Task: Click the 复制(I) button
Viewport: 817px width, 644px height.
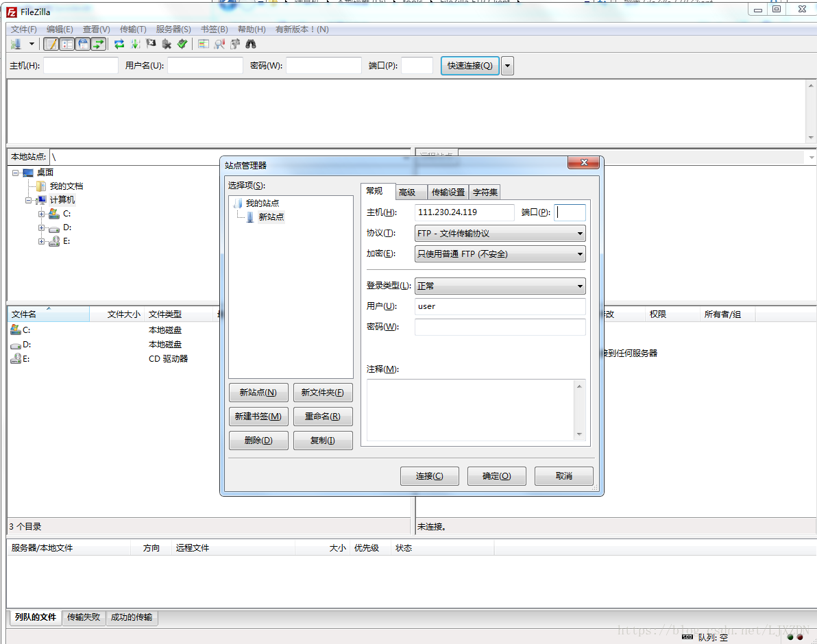Action: point(323,441)
